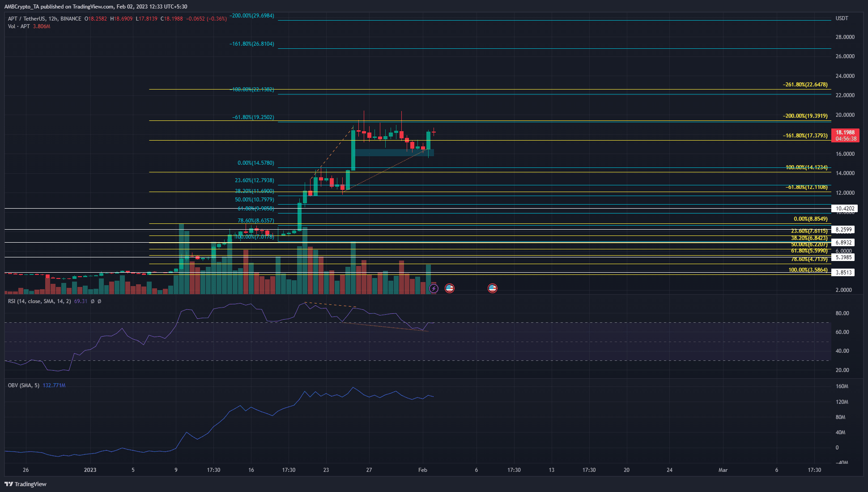Click the AMBCrypto_TA published header text
The image size is (868, 492).
tap(96, 7)
